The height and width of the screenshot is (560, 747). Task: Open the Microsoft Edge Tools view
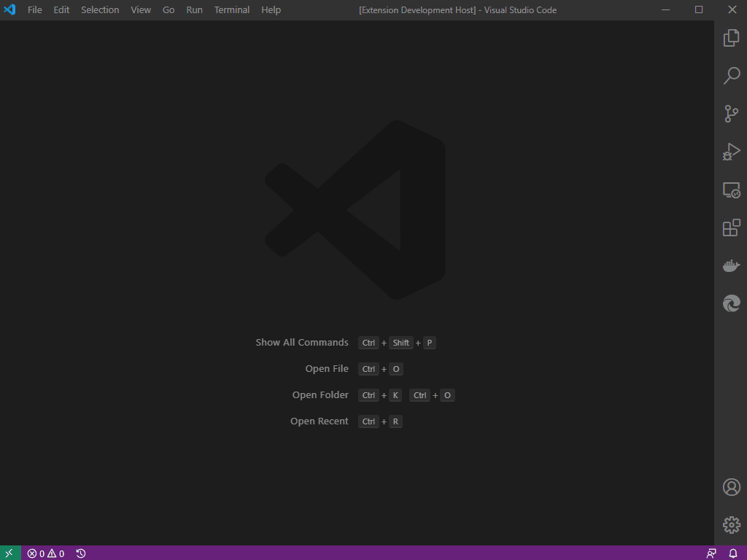[x=731, y=303]
